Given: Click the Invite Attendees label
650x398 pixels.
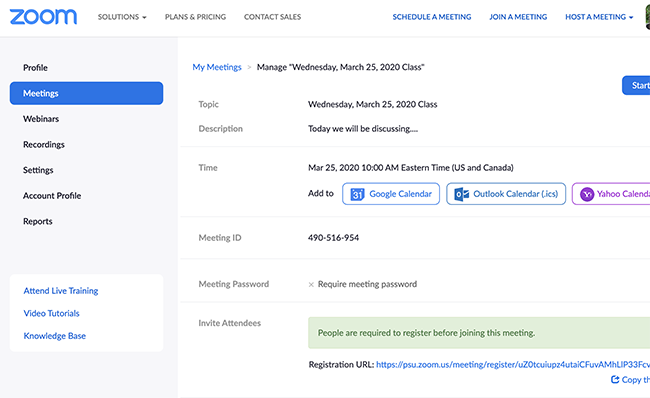Looking at the screenshot, I should pyautogui.click(x=230, y=323).
